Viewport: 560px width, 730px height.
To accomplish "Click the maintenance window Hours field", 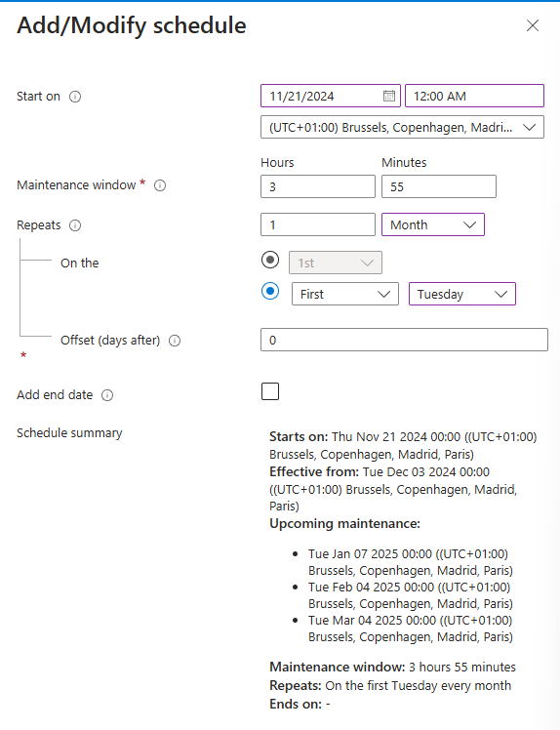I will click(318, 186).
